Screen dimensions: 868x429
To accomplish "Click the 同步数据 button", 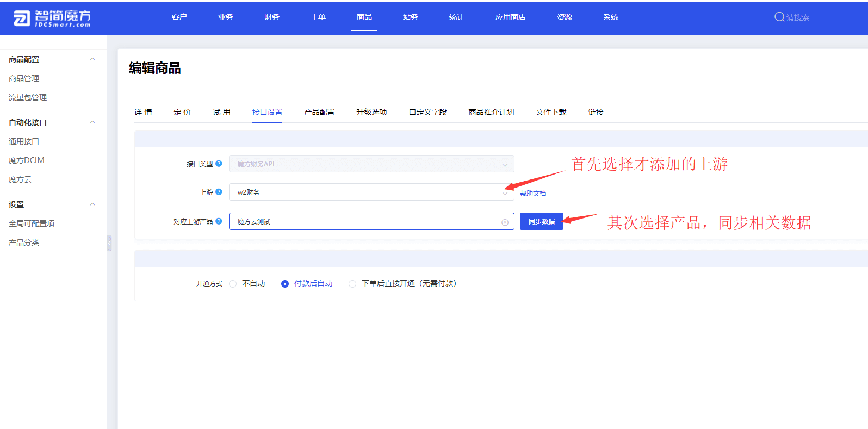I will [x=542, y=221].
